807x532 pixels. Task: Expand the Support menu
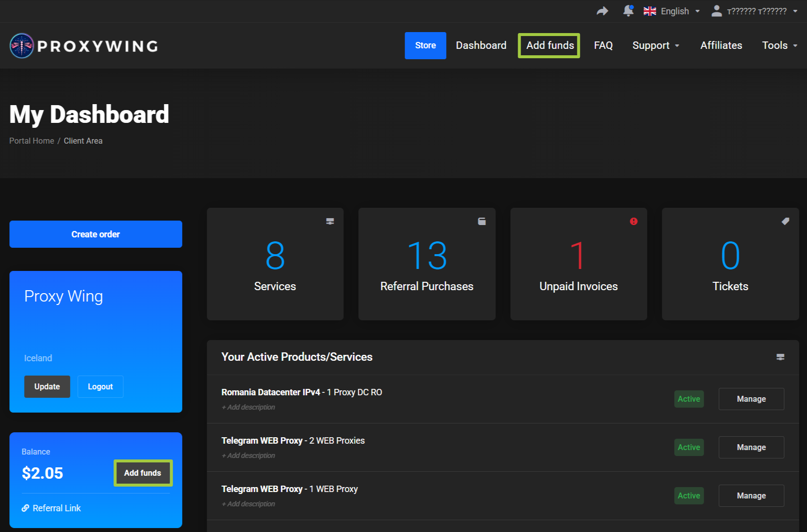point(656,45)
